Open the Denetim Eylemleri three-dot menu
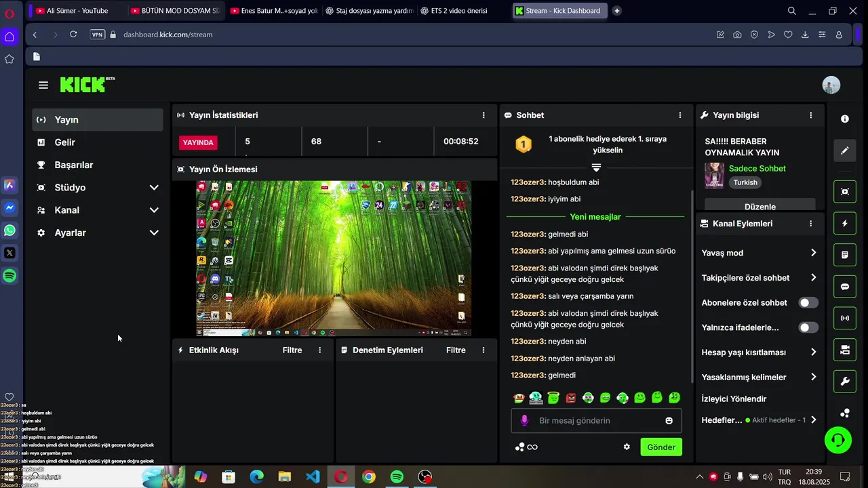868x488 pixels. click(x=484, y=350)
